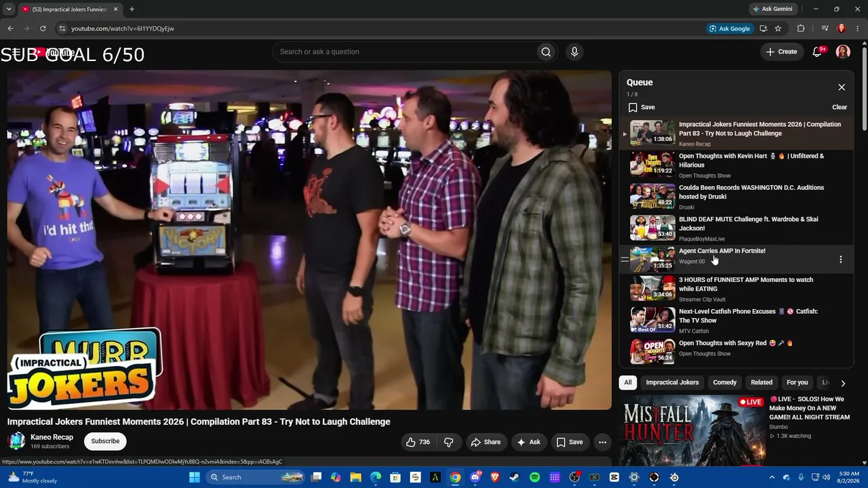Open the taskbar clock and date
Viewport: 868px width, 488px height.
(848, 477)
